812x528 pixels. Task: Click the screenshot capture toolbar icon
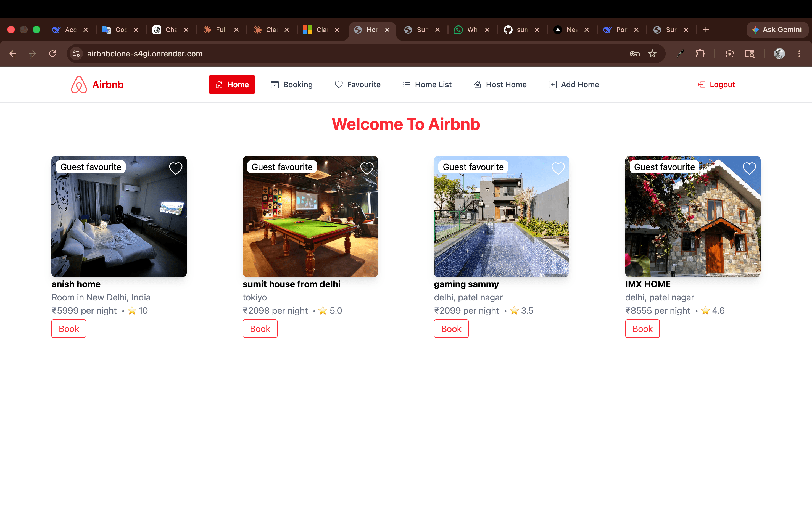[729, 54]
